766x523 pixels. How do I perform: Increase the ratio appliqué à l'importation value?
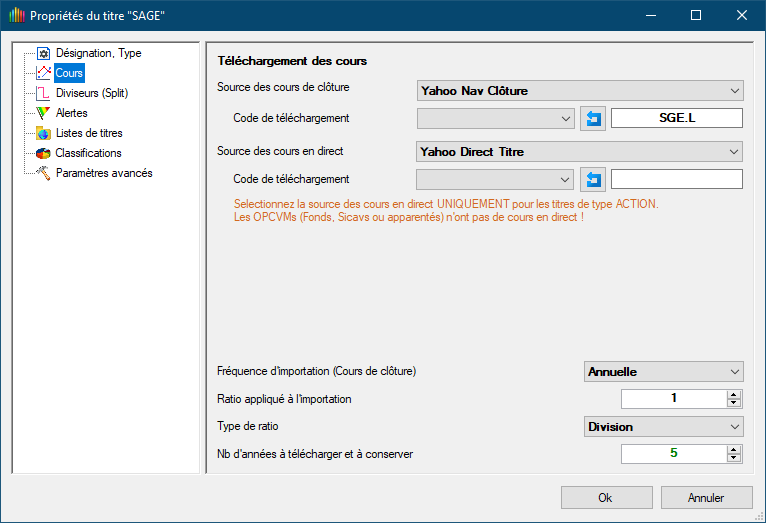[735, 395]
